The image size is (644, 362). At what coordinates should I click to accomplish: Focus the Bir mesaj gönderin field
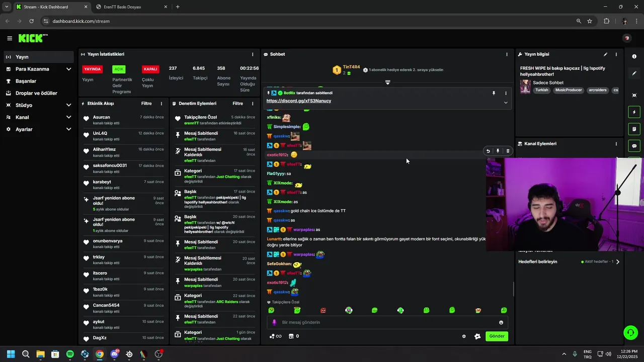pos(387,322)
